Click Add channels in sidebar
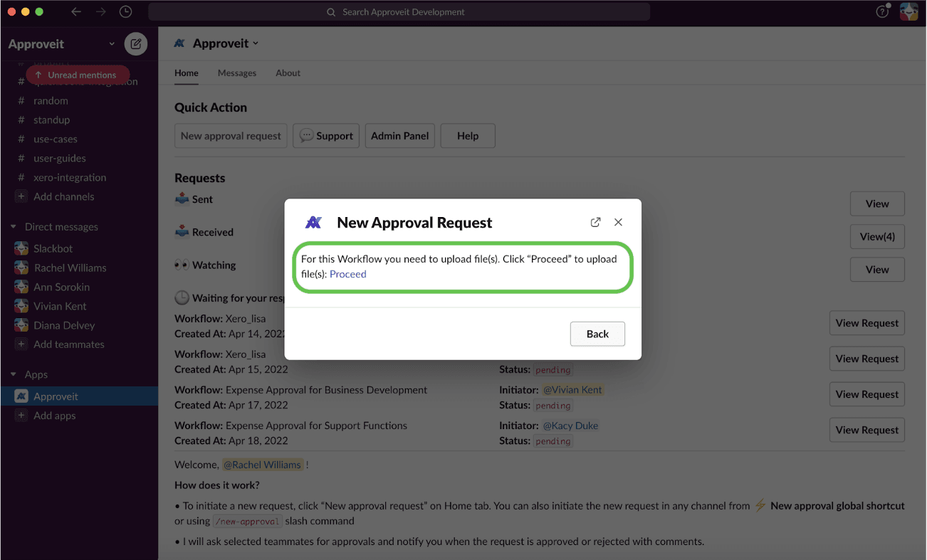927x560 pixels. (64, 196)
